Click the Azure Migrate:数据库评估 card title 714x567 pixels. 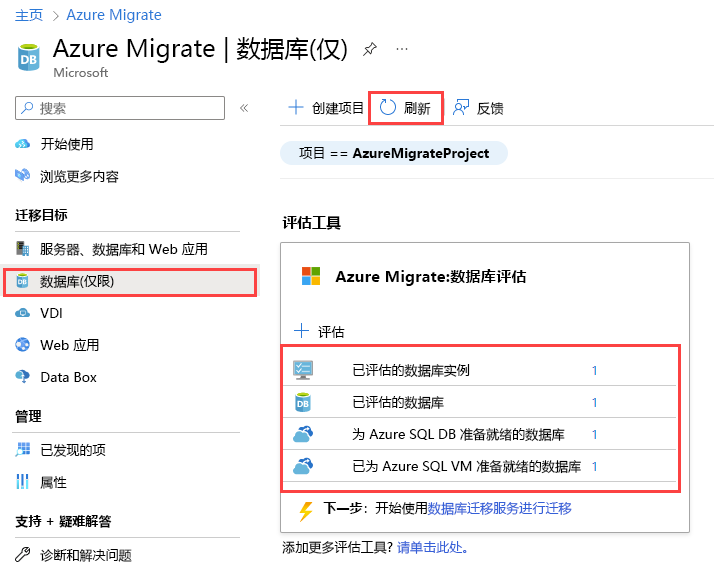[431, 276]
